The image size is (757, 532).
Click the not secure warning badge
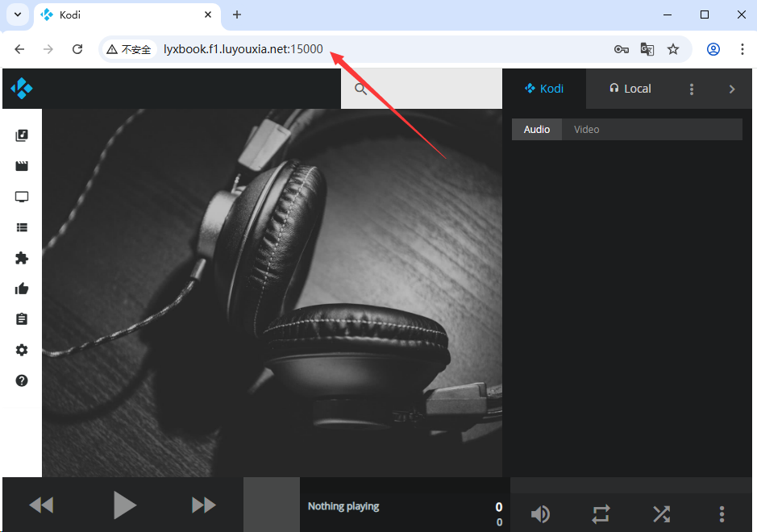click(129, 48)
